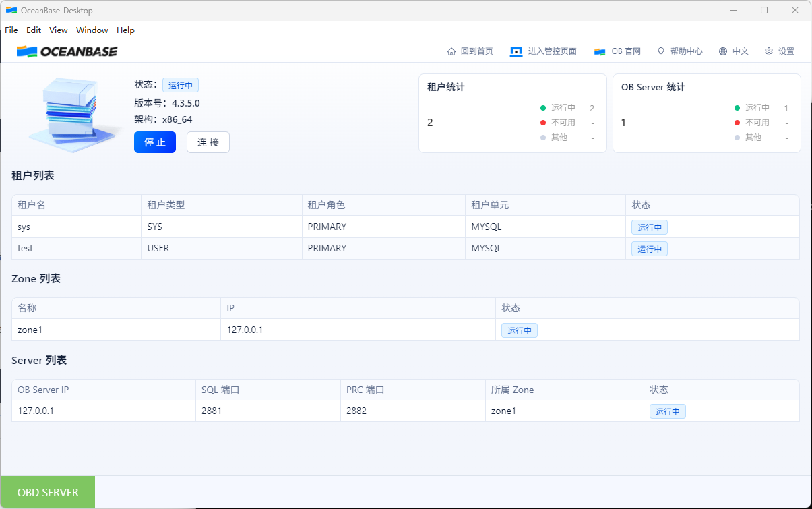Viewport: 812px width, 509px height.
Task: Click the blue 停止 button
Action: click(155, 142)
